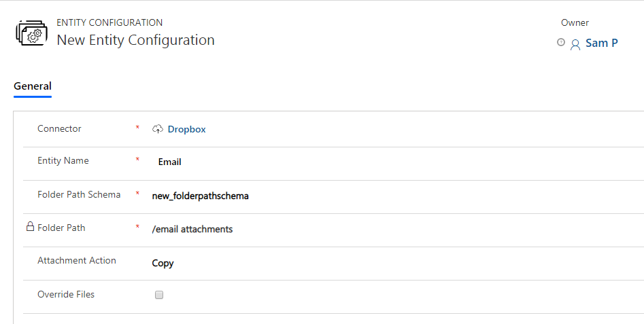Click the New Entity Configuration title
Screen dimensions: 644x324
(135, 40)
